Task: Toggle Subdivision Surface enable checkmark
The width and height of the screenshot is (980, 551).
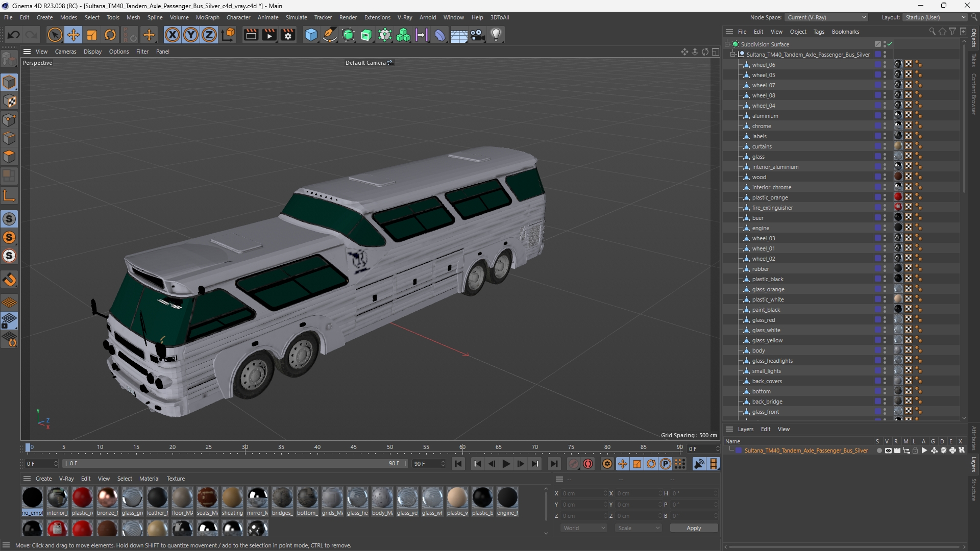Action: point(890,44)
